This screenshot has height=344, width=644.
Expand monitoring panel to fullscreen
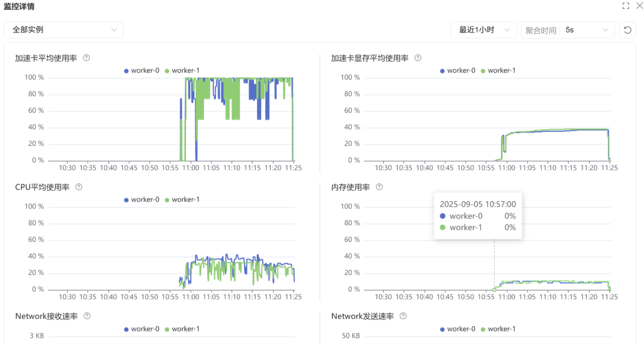point(626,6)
